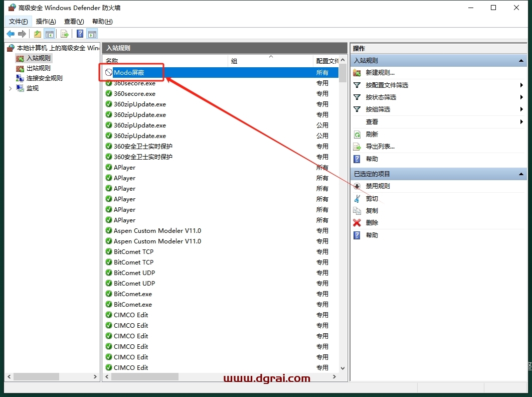Image resolution: width=532 pixels, height=397 pixels.
Task: Go back with the blue back arrow
Action: pos(11,34)
